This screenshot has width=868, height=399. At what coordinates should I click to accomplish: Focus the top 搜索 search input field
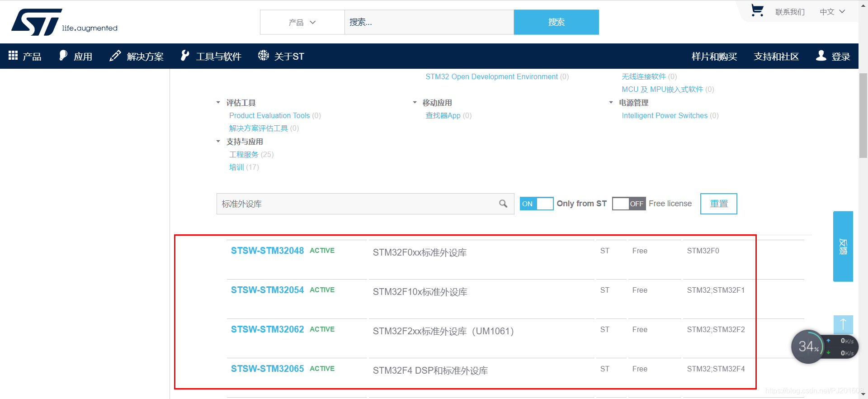[x=429, y=22]
